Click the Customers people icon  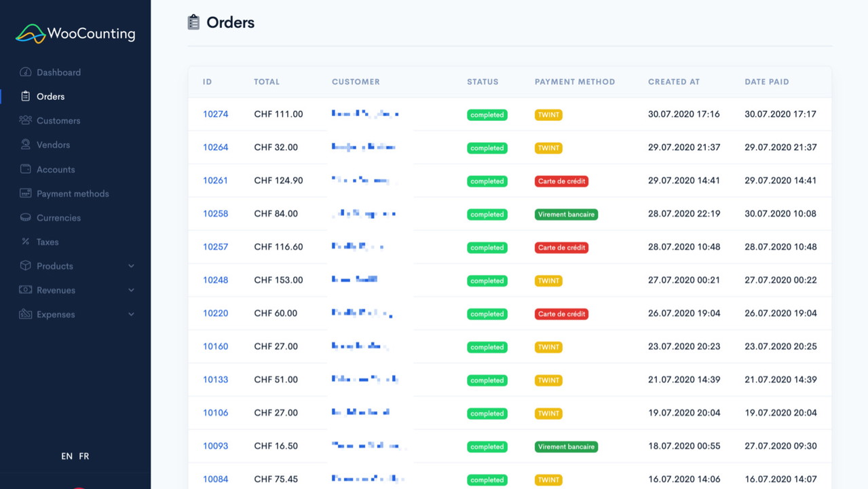point(25,120)
